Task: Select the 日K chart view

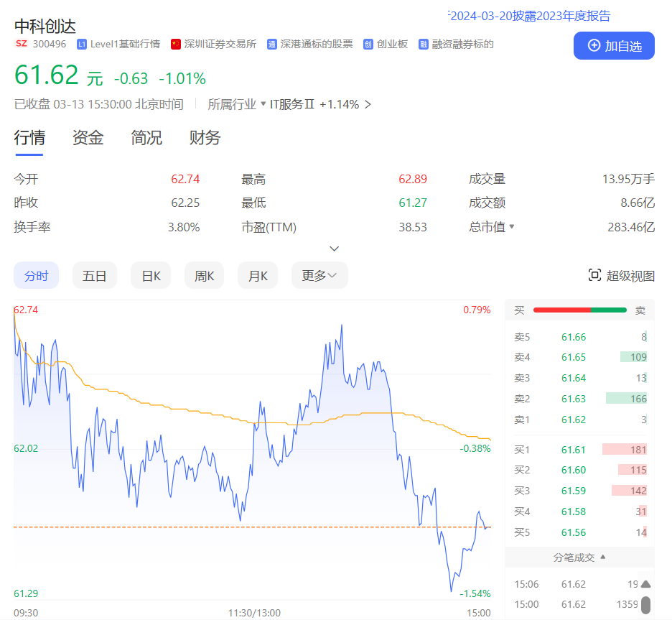Action: 151,275
